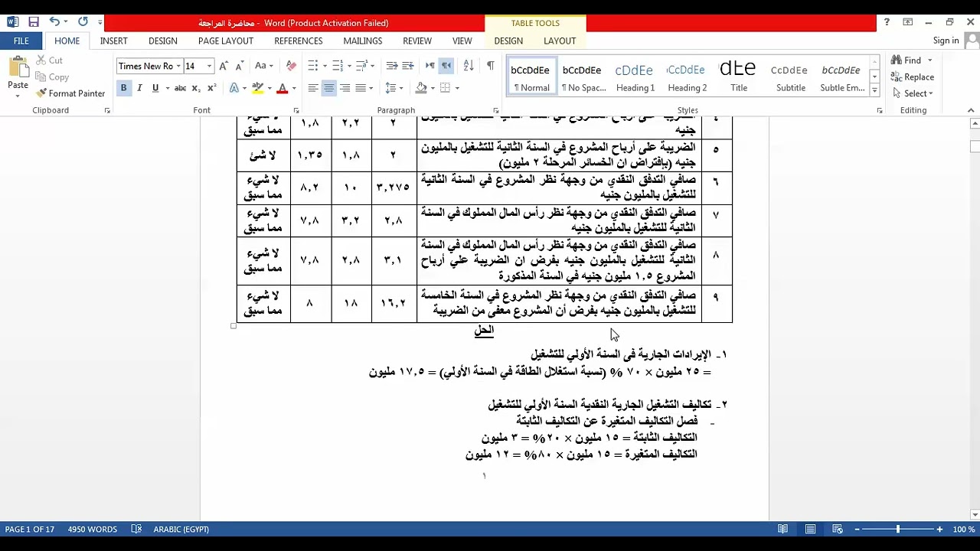Click the zoom slider handle
This screenshot has width=980, height=551.
[898, 529]
